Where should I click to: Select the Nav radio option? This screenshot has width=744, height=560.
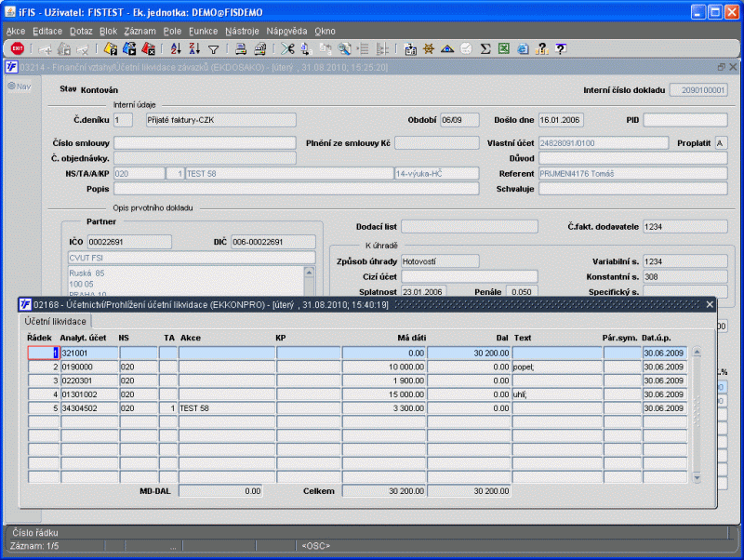click(x=13, y=87)
